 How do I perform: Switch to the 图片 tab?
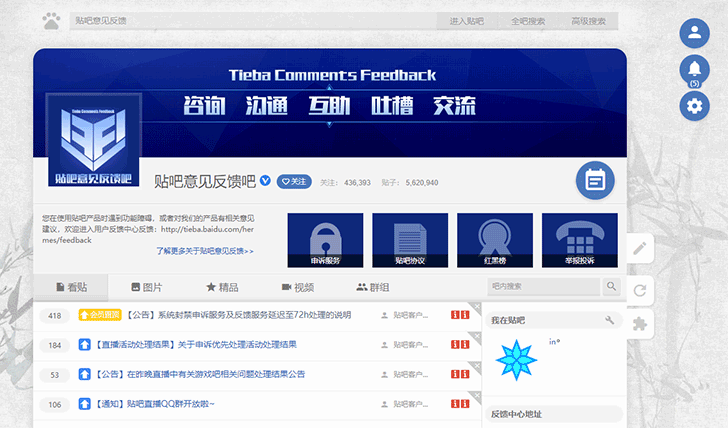pos(146,287)
